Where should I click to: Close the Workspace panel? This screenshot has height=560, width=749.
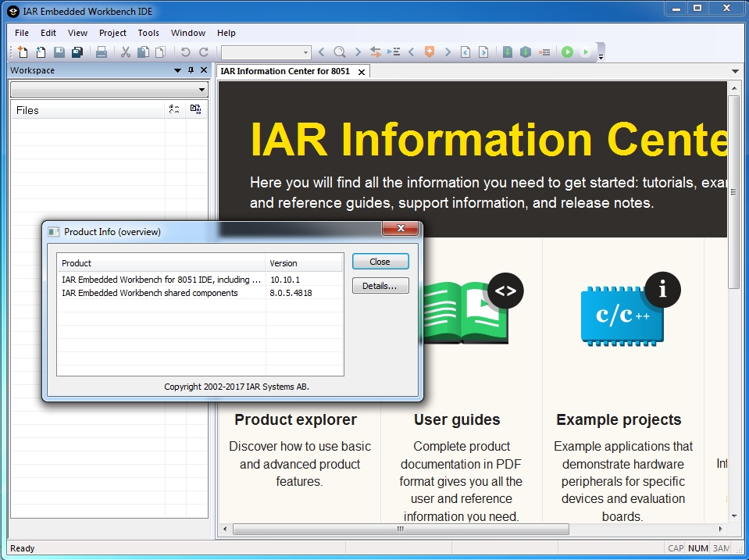tap(204, 70)
